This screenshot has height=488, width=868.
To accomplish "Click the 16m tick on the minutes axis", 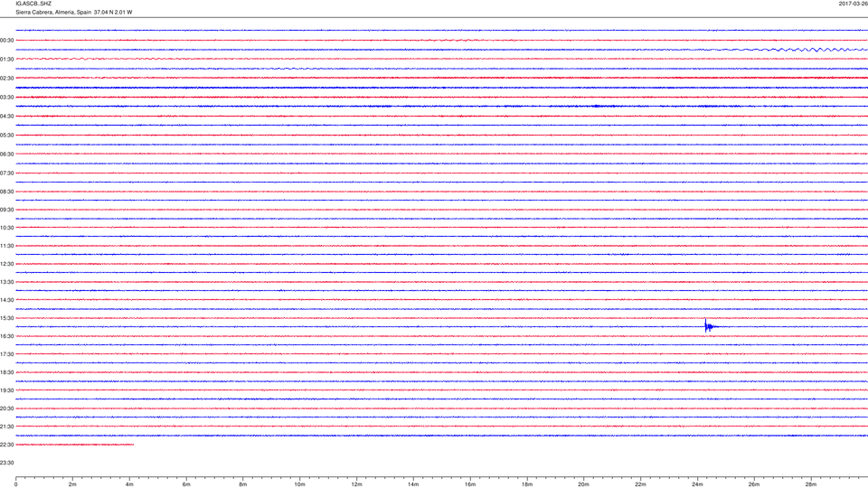I will click(x=470, y=484).
